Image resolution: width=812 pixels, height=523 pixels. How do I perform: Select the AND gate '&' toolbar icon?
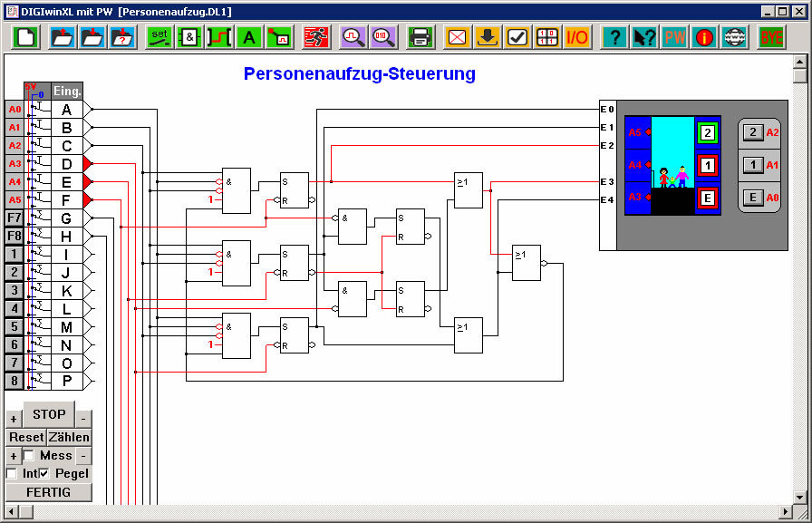coord(189,37)
